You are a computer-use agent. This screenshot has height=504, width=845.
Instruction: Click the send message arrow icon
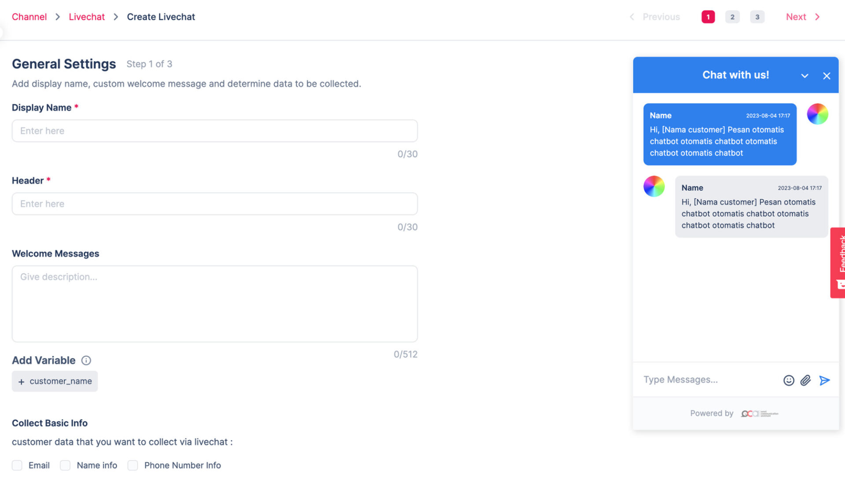click(x=824, y=380)
